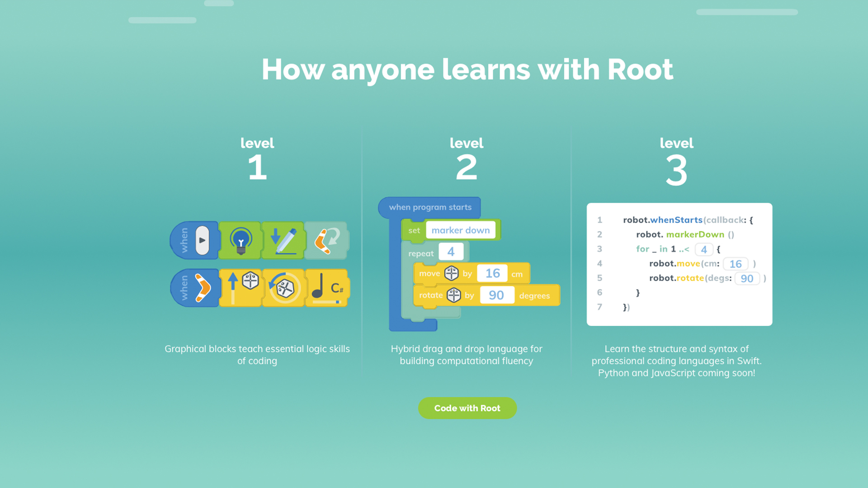868x488 pixels.
Task: Click 'How anyone learns with Root' title
Action: [x=467, y=70]
